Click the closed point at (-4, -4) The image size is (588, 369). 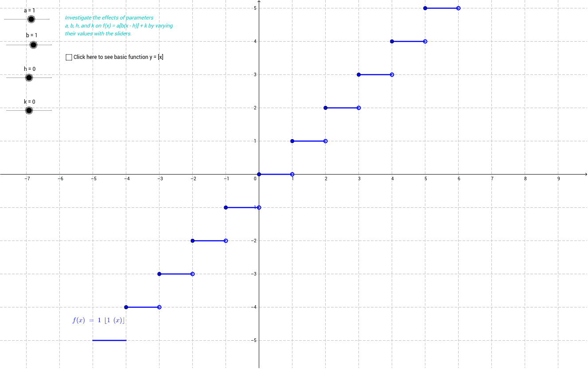pyautogui.click(x=126, y=307)
